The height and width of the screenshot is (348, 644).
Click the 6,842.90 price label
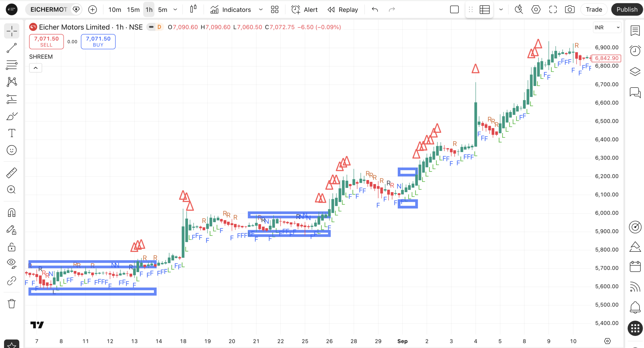[607, 58]
